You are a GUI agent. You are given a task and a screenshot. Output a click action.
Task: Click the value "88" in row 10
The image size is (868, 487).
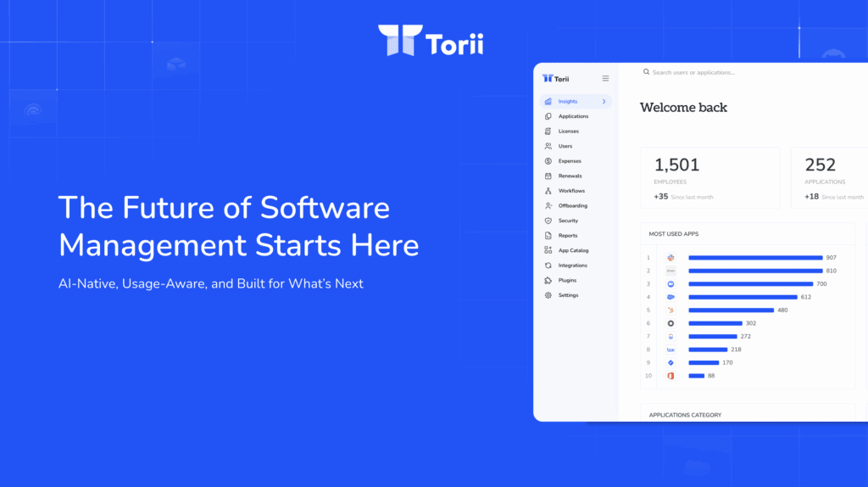coord(711,376)
